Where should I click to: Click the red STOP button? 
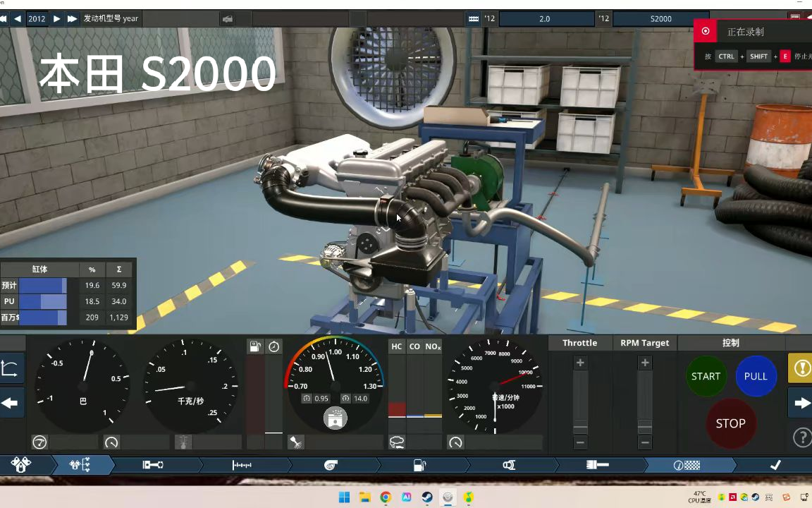pos(730,423)
